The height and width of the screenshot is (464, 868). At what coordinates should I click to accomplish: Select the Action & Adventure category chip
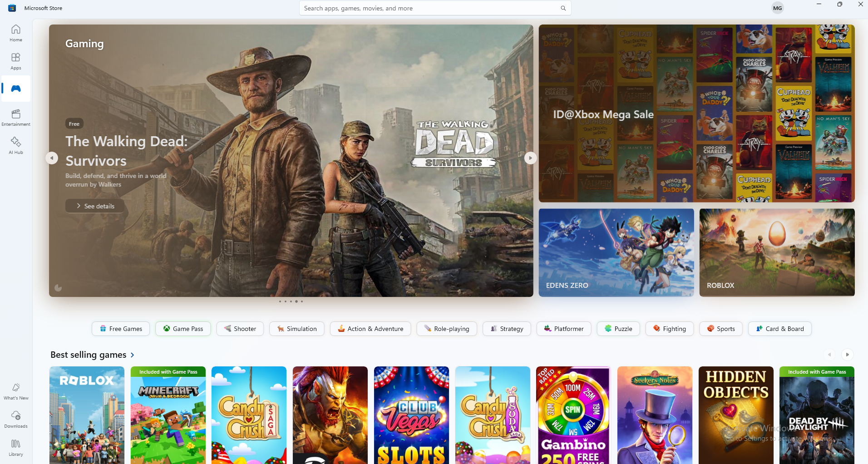(370, 329)
